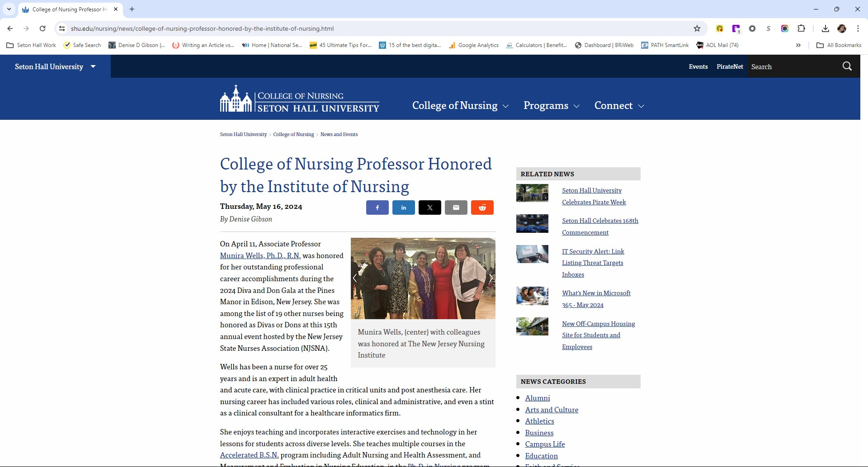Open the browser Downloads icon
868x467 pixels.
pyautogui.click(x=826, y=28)
